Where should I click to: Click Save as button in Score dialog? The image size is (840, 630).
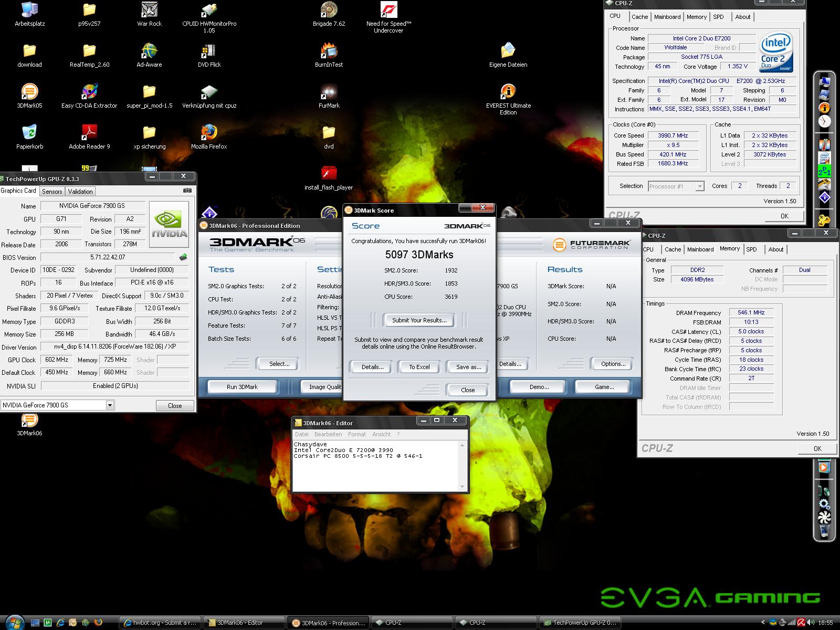coord(468,367)
